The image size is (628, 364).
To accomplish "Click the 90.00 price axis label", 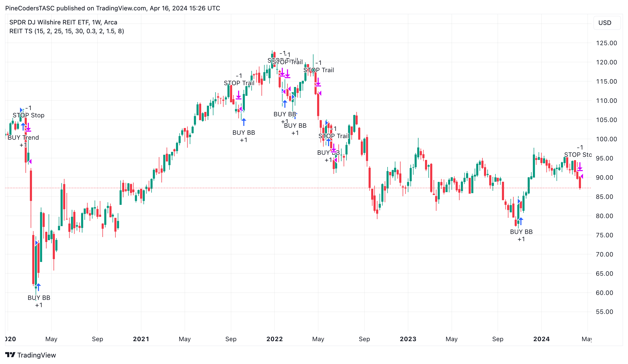I will click(604, 178).
